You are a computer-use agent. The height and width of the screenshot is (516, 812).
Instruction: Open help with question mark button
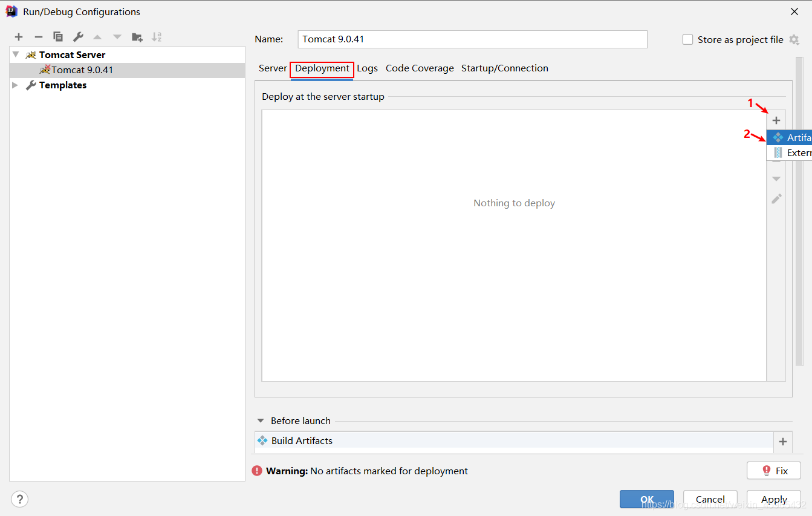pyautogui.click(x=19, y=499)
